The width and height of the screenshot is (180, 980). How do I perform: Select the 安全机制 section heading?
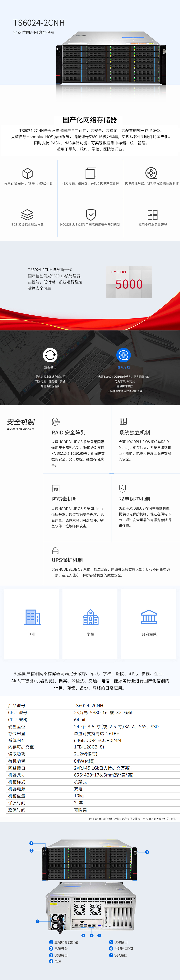pyautogui.click(x=21, y=422)
